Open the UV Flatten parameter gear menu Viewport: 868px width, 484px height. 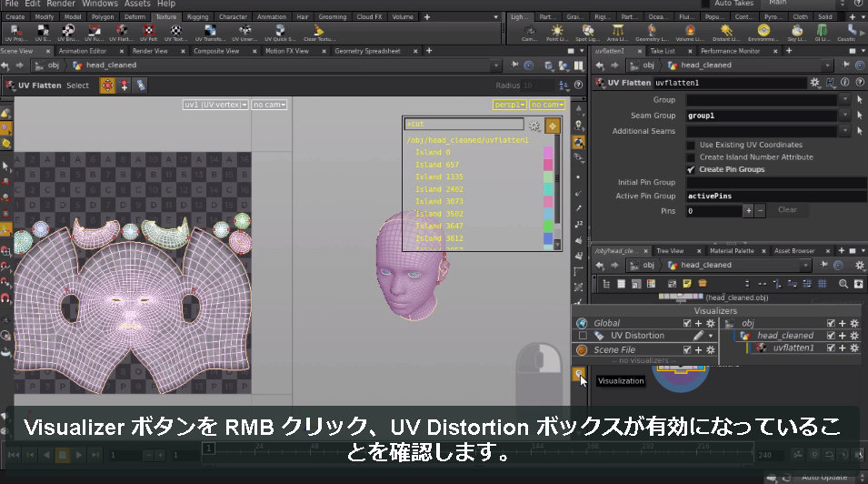815,83
